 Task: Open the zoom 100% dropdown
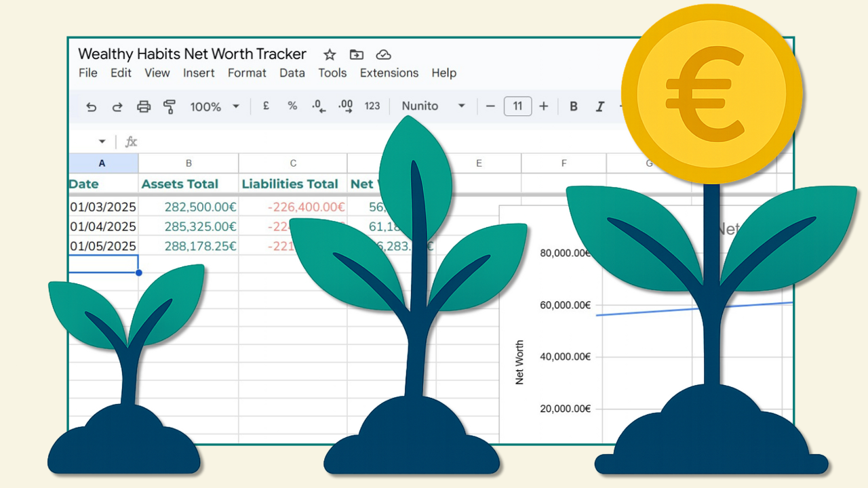click(215, 106)
